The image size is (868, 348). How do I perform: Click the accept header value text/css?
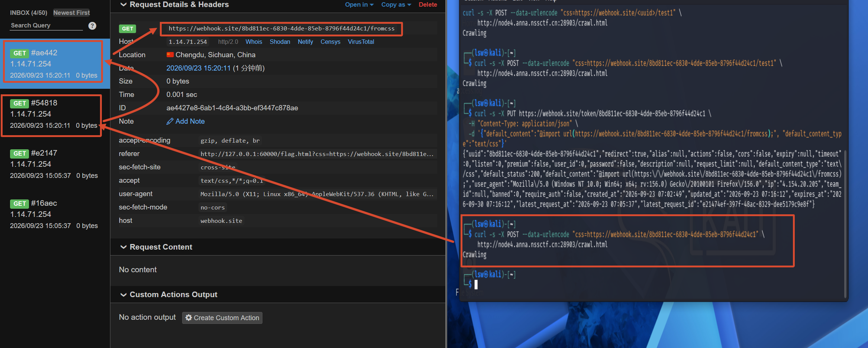click(232, 180)
